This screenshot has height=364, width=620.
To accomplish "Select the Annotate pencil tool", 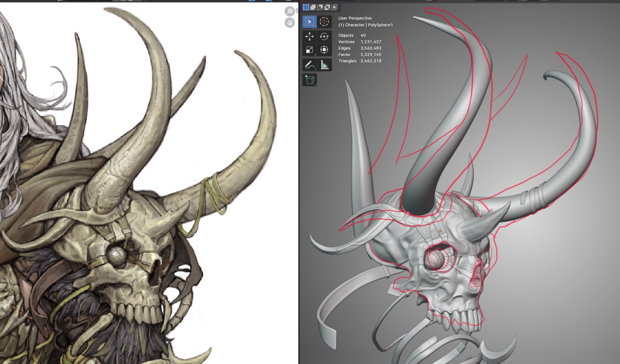I will (x=309, y=65).
